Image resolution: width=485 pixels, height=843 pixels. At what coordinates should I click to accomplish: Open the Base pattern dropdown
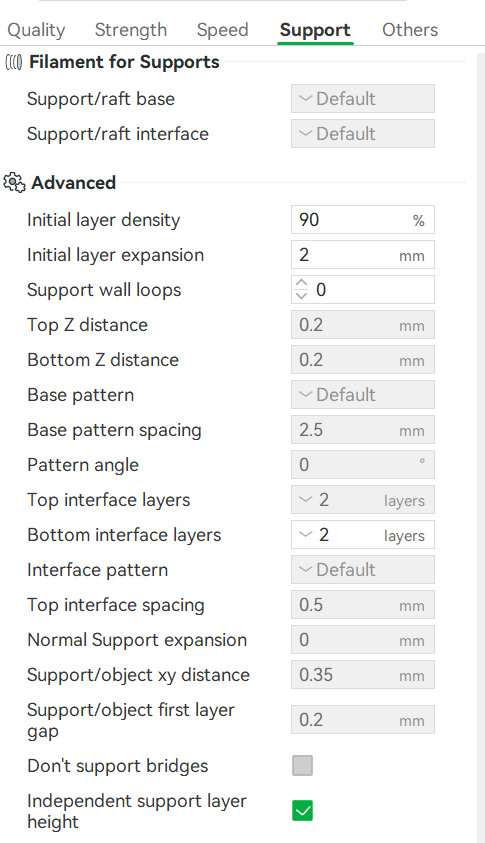363,395
